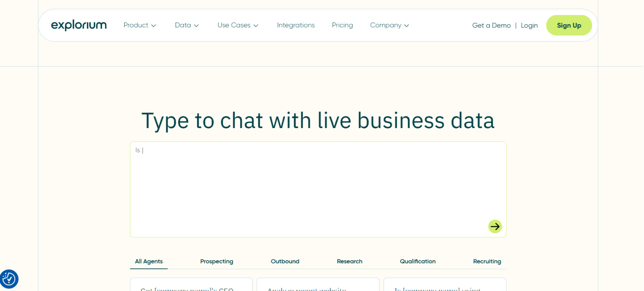Screen dimensions: 644x291
Task: Open the cookie consent settings icon
Action: pyautogui.click(x=9, y=279)
